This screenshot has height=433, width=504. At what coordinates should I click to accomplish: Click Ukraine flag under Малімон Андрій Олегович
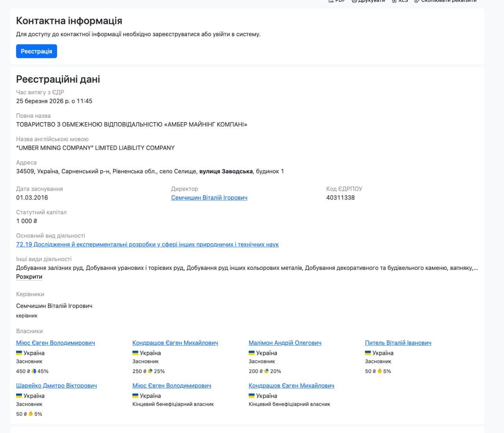pos(252,353)
